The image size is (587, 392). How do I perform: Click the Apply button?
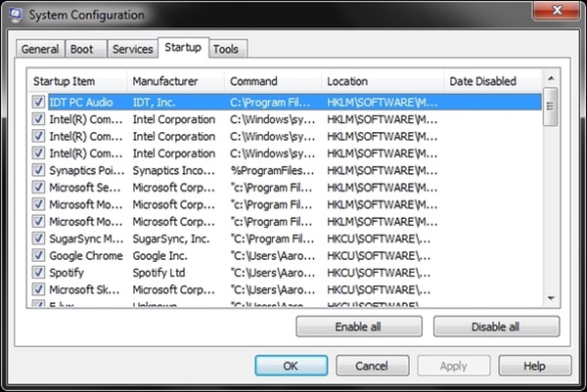coord(454,366)
